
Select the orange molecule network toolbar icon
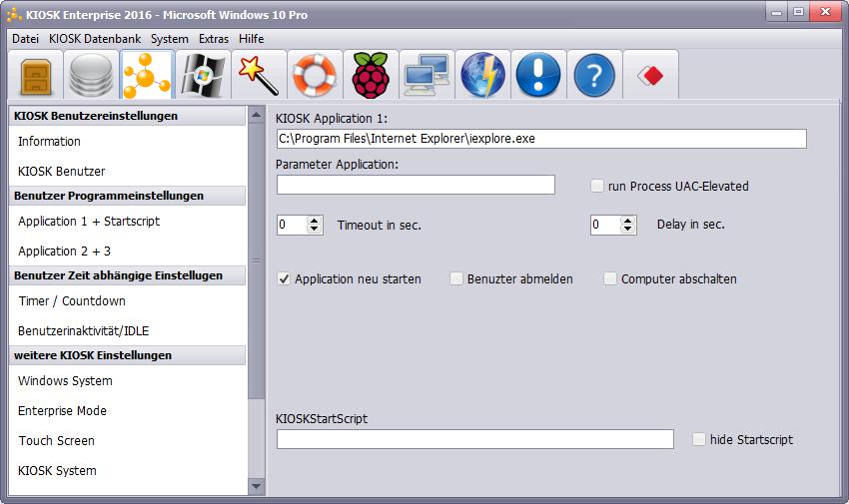click(x=147, y=76)
